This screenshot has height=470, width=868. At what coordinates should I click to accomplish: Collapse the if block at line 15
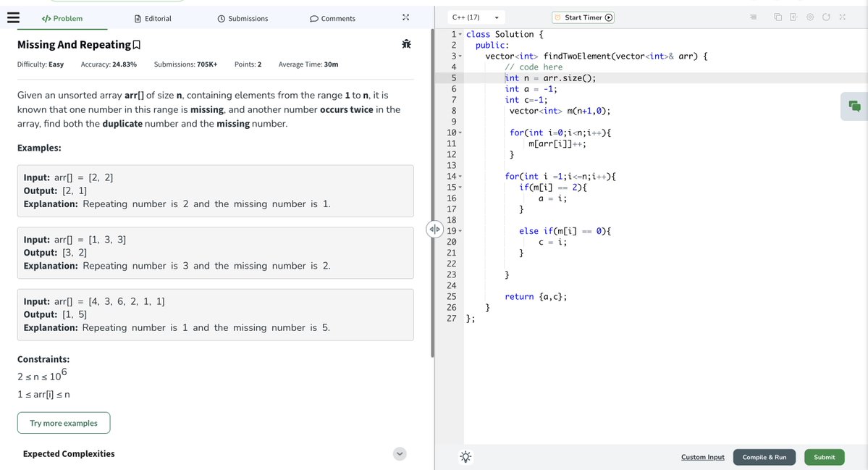[460, 188]
